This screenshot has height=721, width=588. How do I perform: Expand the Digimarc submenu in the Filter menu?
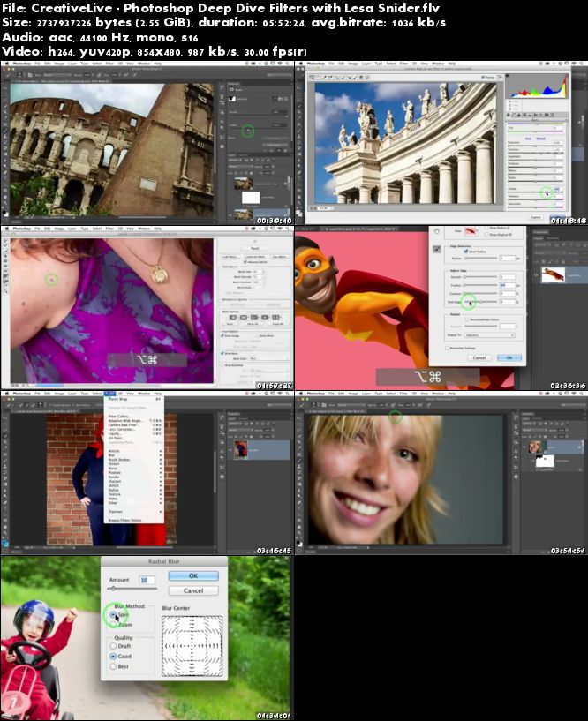(134, 512)
